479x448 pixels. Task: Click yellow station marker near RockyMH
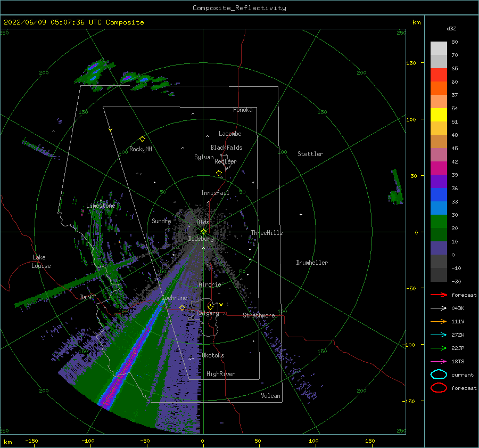click(x=142, y=139)
